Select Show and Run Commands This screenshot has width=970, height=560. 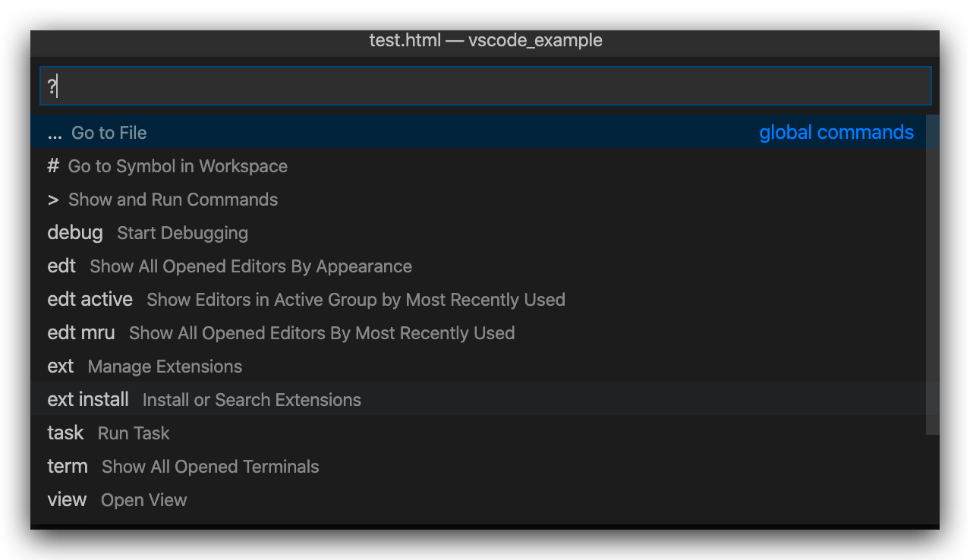pyautogui.click(x=173, y=200)
